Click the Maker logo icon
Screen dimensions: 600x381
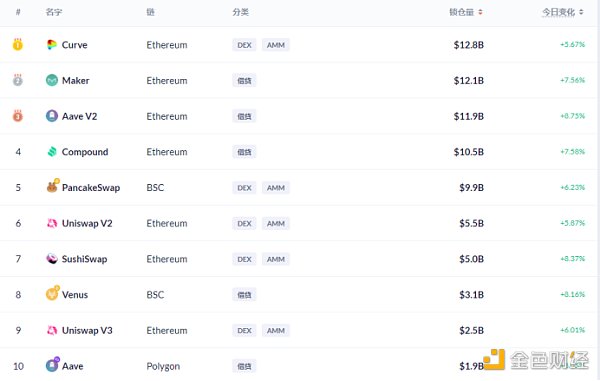pyautogui.click(x=52, y=80)
